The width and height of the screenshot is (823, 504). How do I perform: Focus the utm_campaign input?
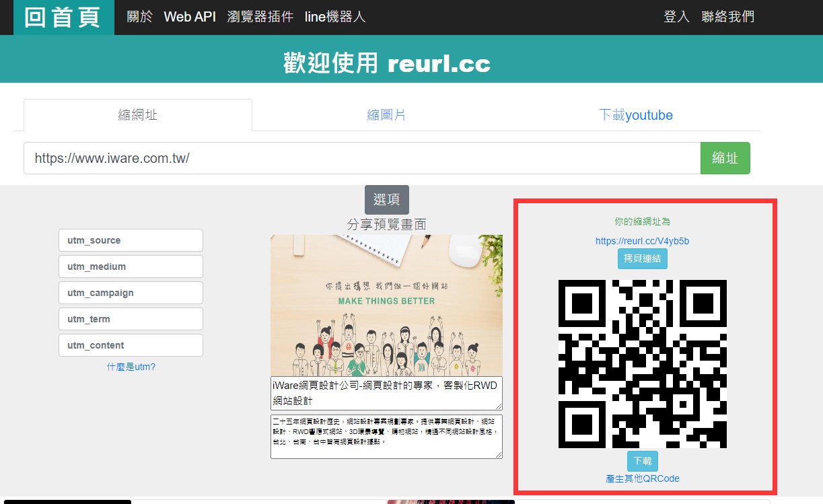coord(131,293)
